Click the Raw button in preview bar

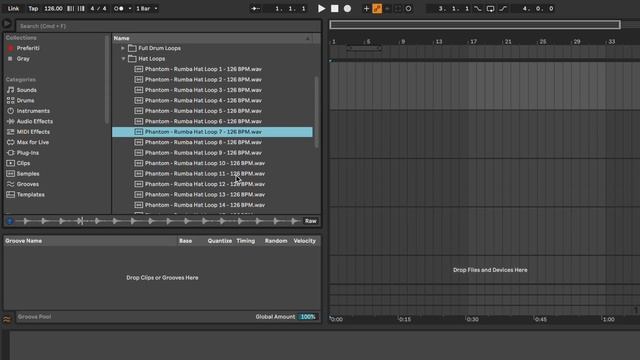click(311, 221)
